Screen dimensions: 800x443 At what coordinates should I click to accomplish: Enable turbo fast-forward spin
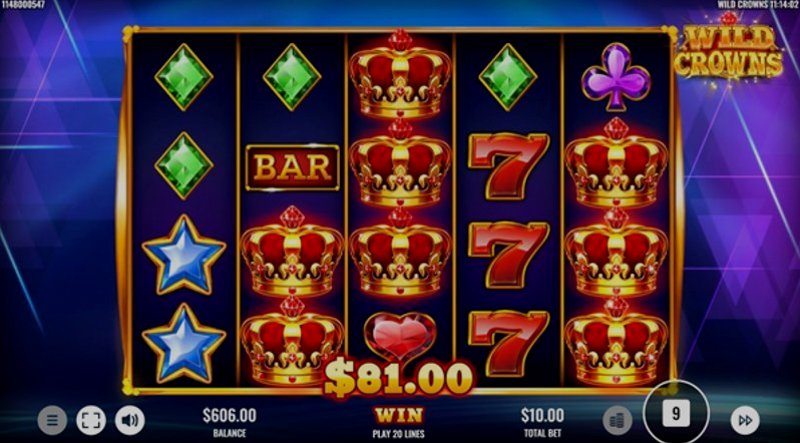coord(745,421)
